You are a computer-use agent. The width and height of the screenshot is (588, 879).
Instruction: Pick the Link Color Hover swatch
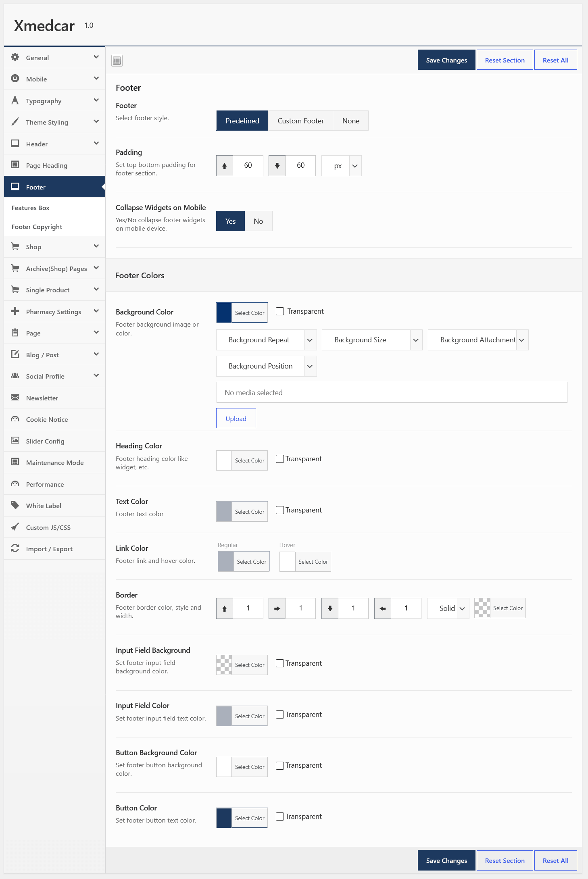pyautogui.click(x=305, y=561)
